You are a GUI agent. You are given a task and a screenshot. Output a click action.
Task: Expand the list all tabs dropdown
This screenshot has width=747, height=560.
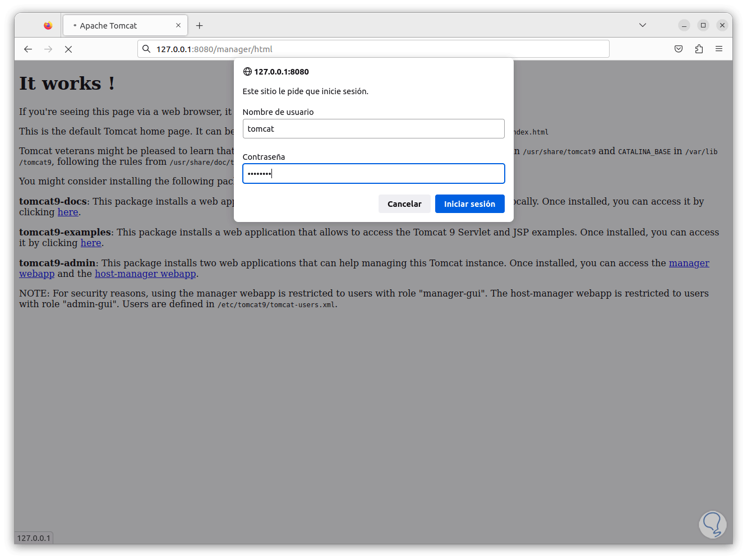coord(643,25)
